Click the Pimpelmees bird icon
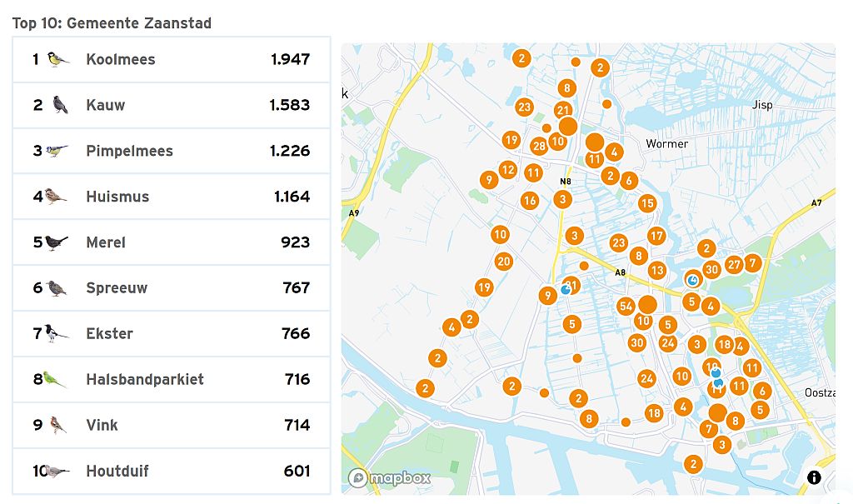 [x=57, y=151]
